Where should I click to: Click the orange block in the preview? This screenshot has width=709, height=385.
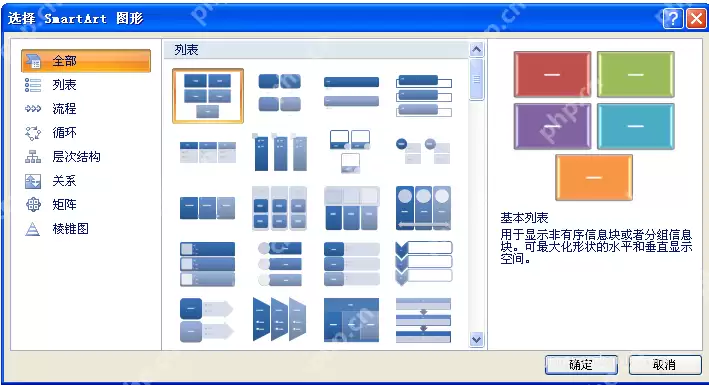594,177
